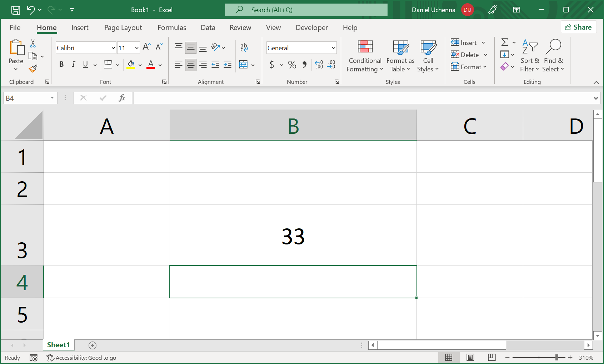The height and width of the screenshot is (364, 604).
Task: Collapse the ribbon with the chevron
Action: (596, 82)
